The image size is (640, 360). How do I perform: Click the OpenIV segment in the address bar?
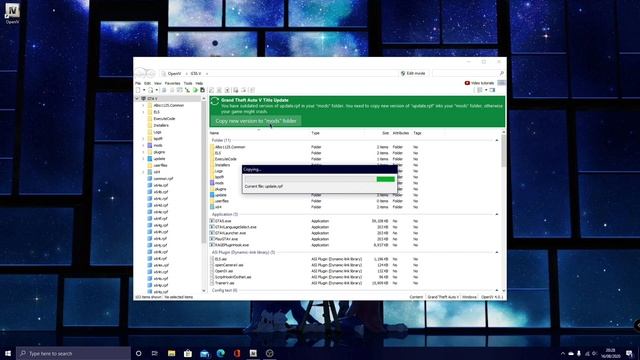pyautogui.click(x=174, y=73)
